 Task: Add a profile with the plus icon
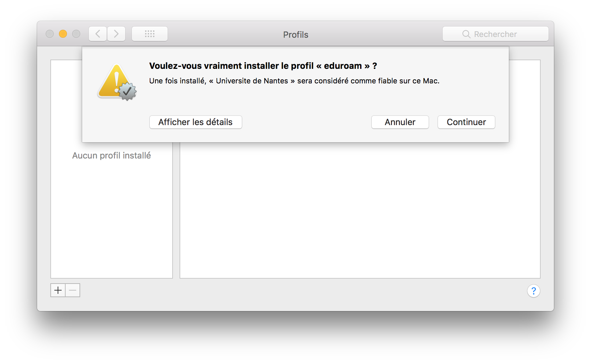(x=58, y=290)
